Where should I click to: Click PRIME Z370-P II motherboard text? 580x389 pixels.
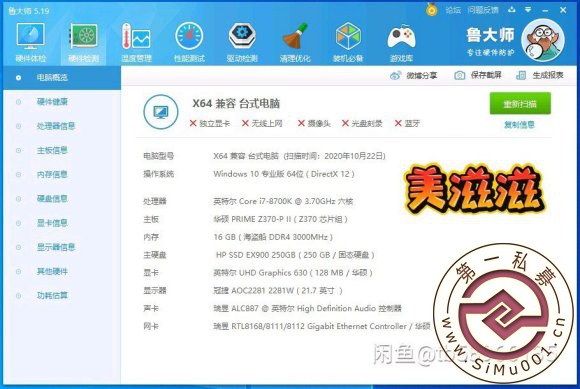(280, 219)
